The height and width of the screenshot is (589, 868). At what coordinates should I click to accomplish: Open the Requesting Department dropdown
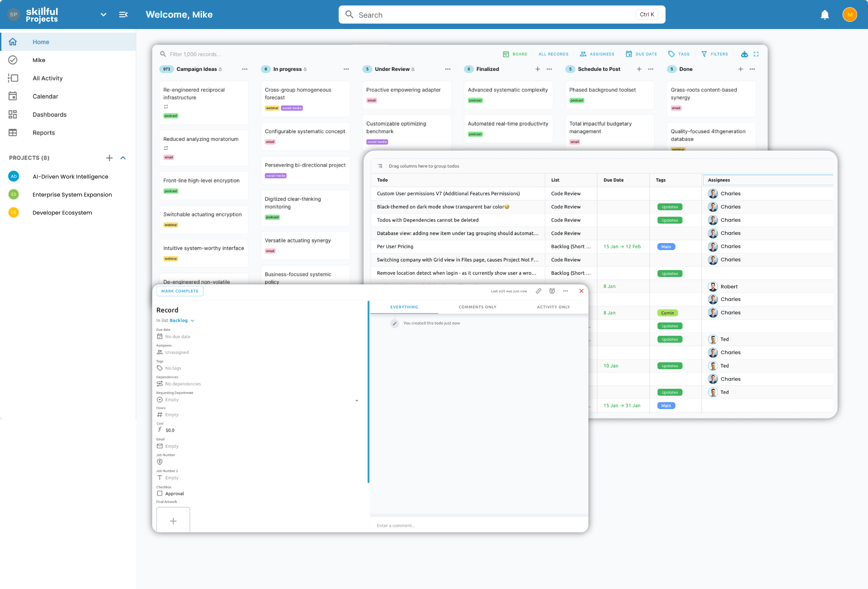point(356,400)
